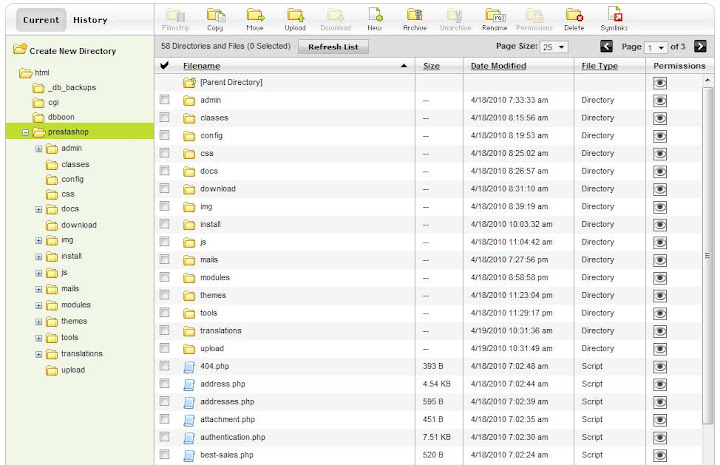Click the Rename toolbar icon

point(495,15)
